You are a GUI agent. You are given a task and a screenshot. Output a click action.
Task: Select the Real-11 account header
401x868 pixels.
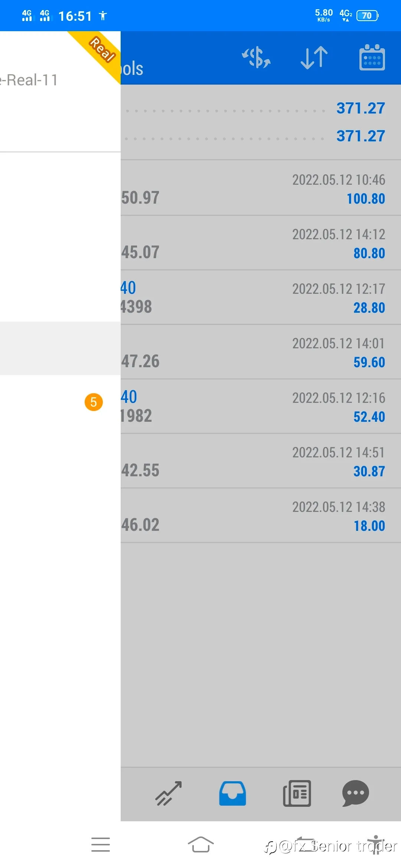[x=60, y=91]
